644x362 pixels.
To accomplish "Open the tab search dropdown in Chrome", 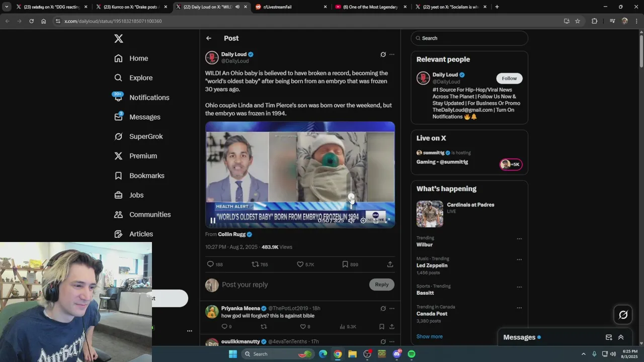I will [7, 7].
